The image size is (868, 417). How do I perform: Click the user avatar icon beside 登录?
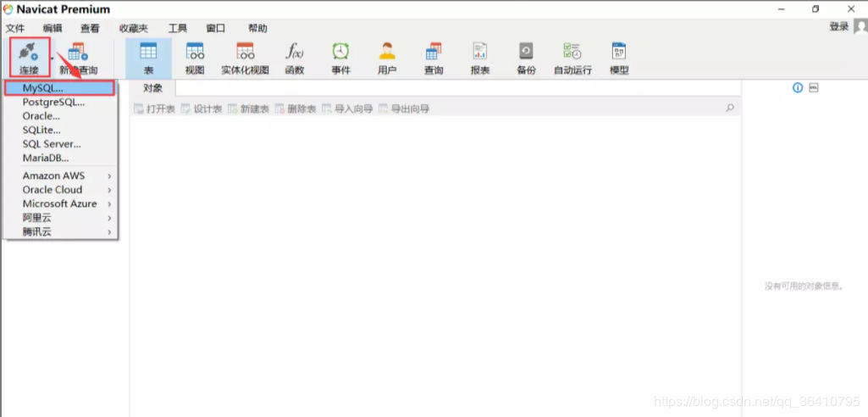pyautogui.click(x=860, y=26)
